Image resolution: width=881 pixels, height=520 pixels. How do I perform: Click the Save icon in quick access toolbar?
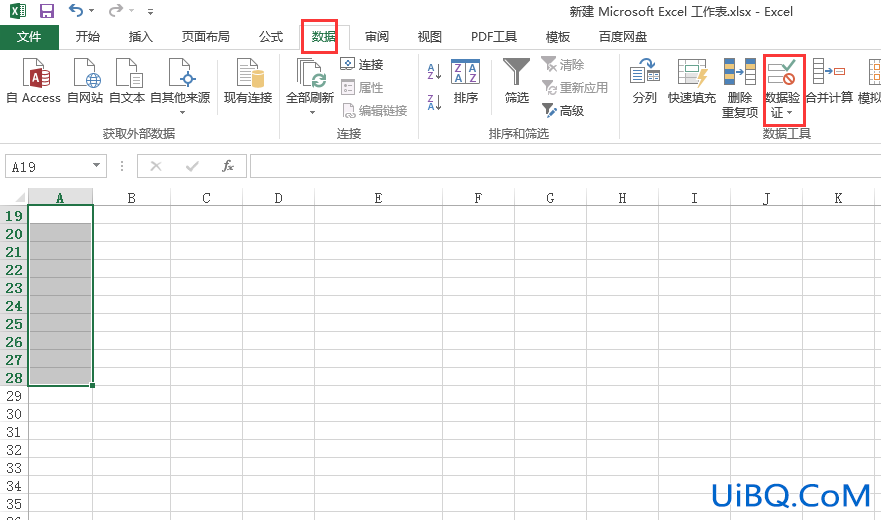(x=47, y=11)
